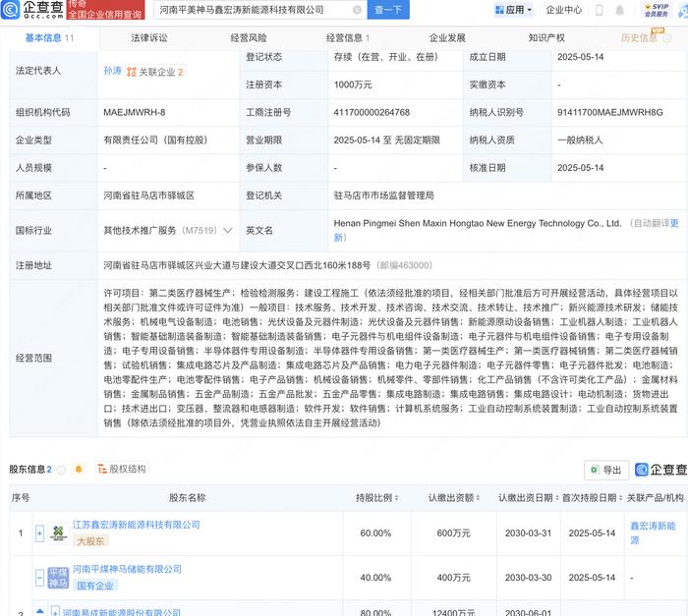Click 2030-03-31 contribution date cell
The width and height of the screenshot is (688, 616).
coord(528,533)
